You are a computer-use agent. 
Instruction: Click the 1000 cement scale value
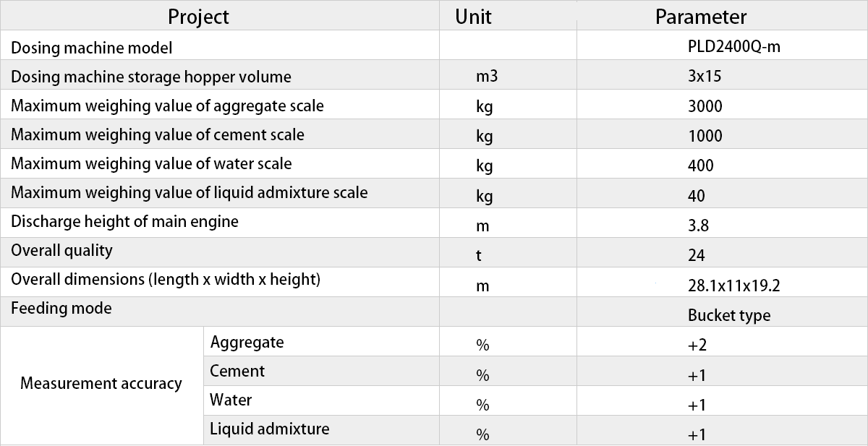point(705,136)
